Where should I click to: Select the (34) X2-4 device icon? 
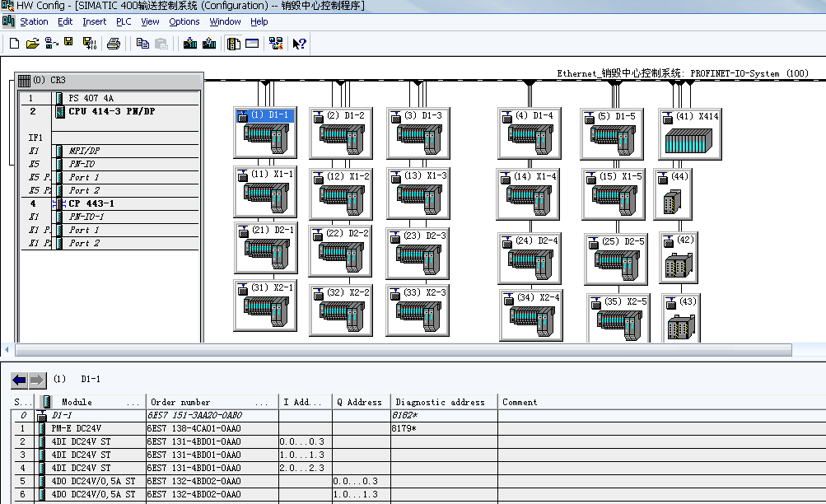point(531,315)
